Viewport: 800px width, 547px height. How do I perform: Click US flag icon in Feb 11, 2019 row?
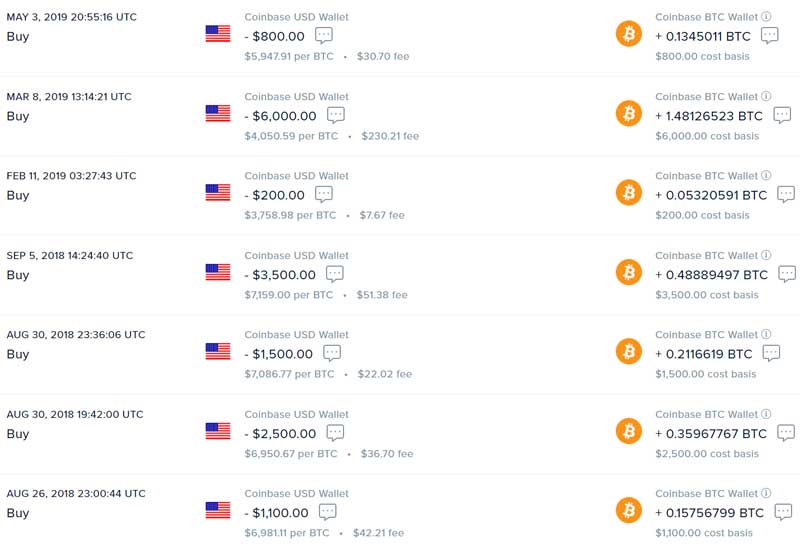tap(218, 192)
